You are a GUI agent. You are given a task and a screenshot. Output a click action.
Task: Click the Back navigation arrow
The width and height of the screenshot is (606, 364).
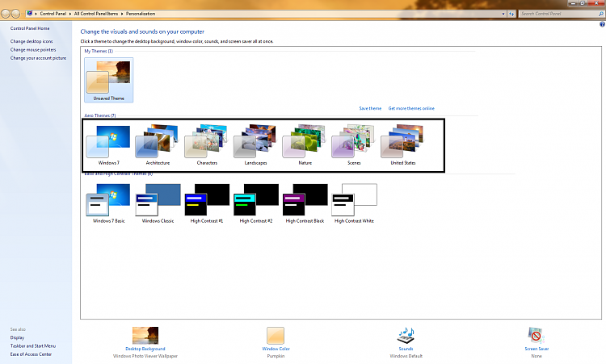click(6, 14)
